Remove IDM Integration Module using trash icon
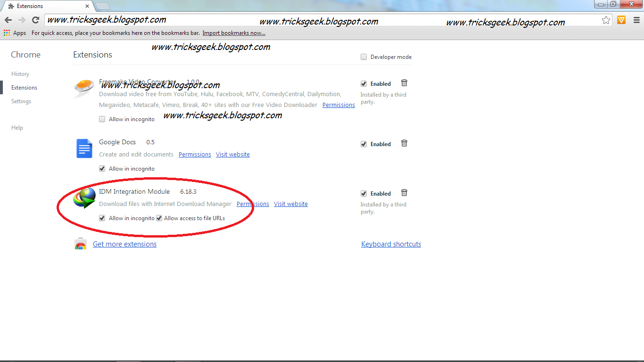 [404, 193]
